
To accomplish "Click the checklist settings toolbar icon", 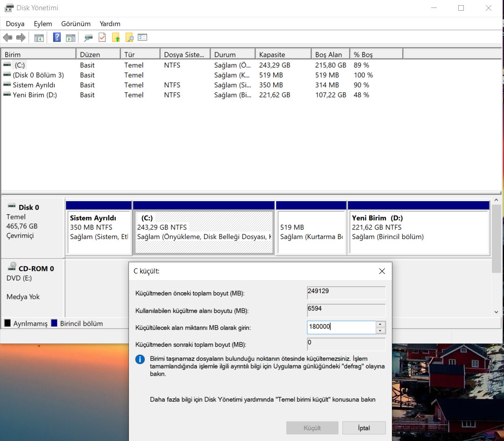I will (142, 38).
